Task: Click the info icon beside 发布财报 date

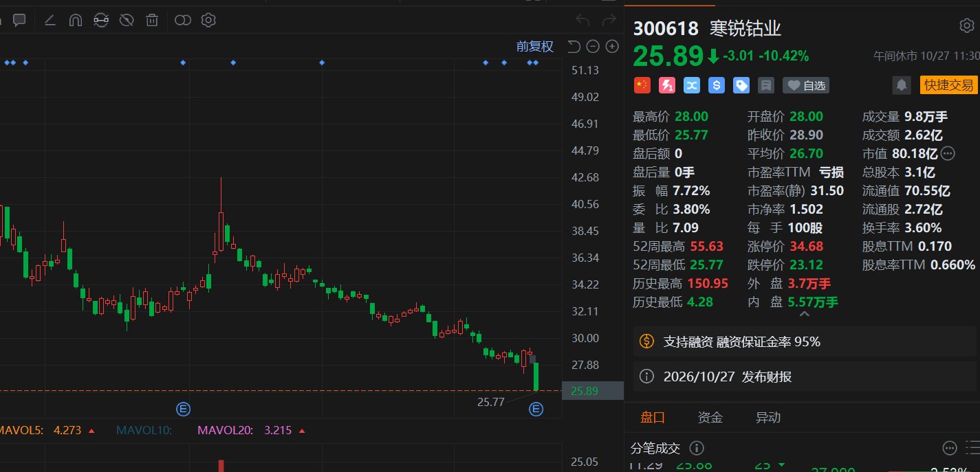Action: [646, 376]
